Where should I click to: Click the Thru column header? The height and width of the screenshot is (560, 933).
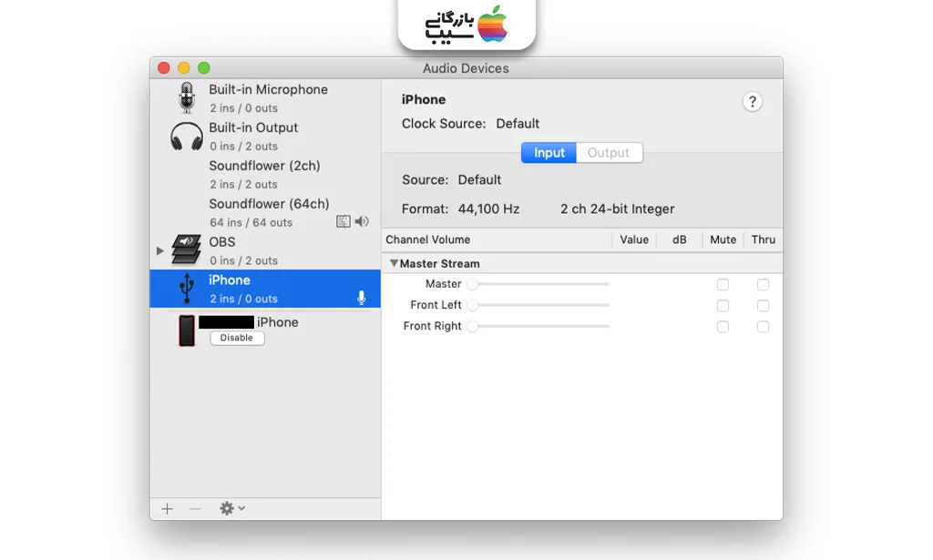763,239
